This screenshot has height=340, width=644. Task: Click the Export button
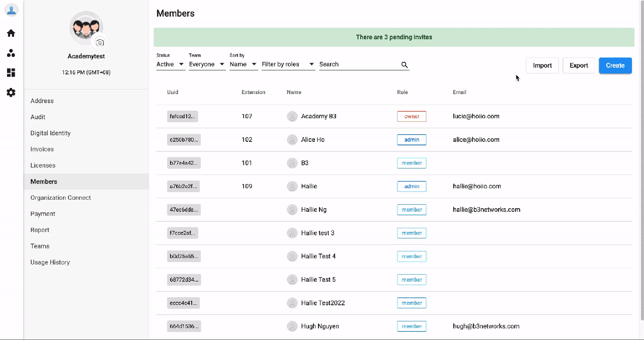coord(579,65)
